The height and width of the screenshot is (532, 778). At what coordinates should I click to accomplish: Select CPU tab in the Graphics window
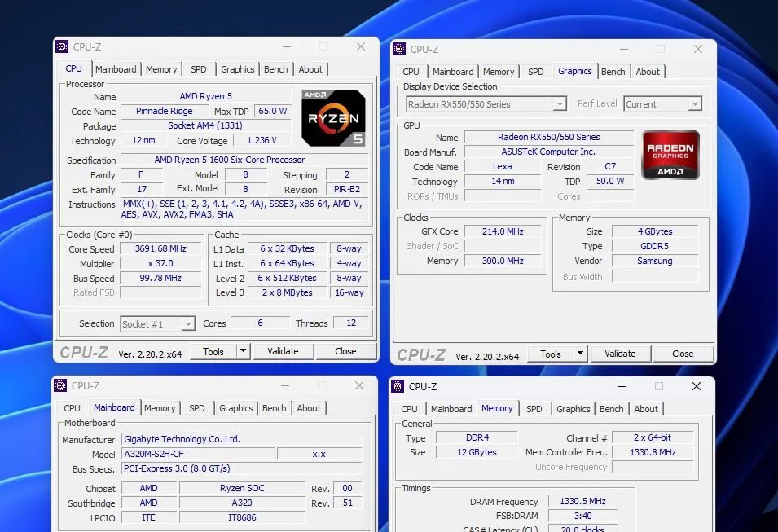click(x=411, y=72)
